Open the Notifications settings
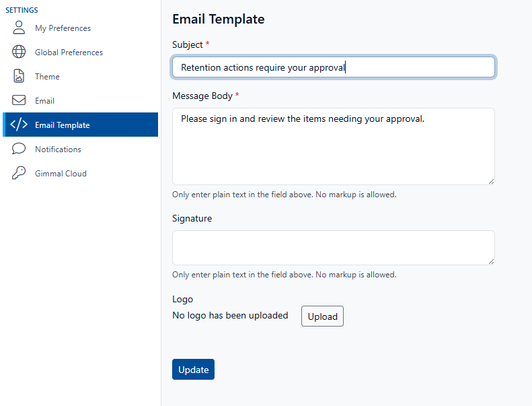This screenshot has width=532, height=406. (58, 149)
